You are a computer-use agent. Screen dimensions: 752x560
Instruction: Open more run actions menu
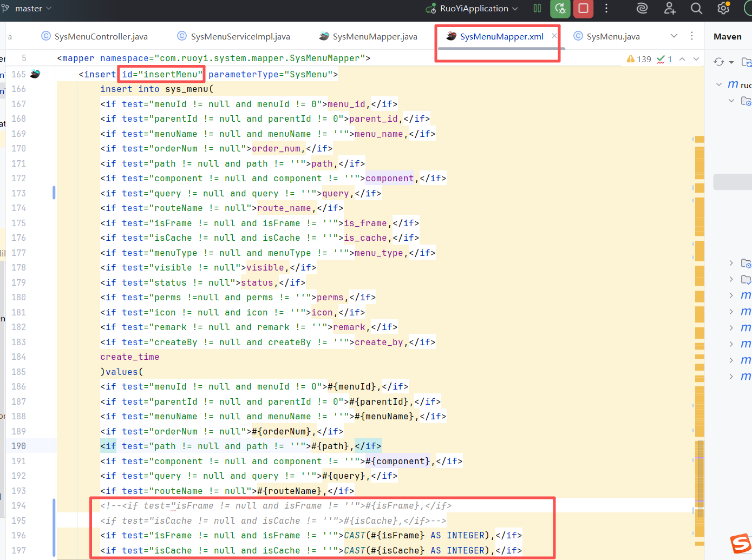coord(606,8)
